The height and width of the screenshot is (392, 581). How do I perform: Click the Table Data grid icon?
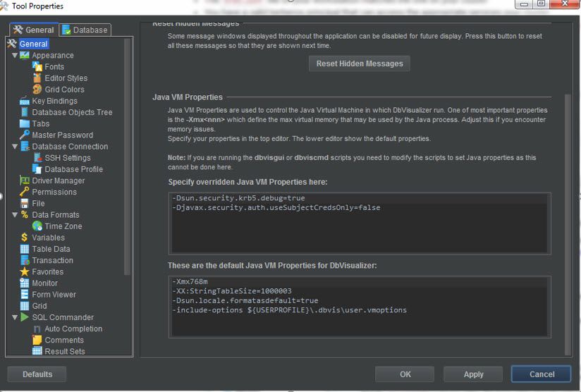(25, 249)
